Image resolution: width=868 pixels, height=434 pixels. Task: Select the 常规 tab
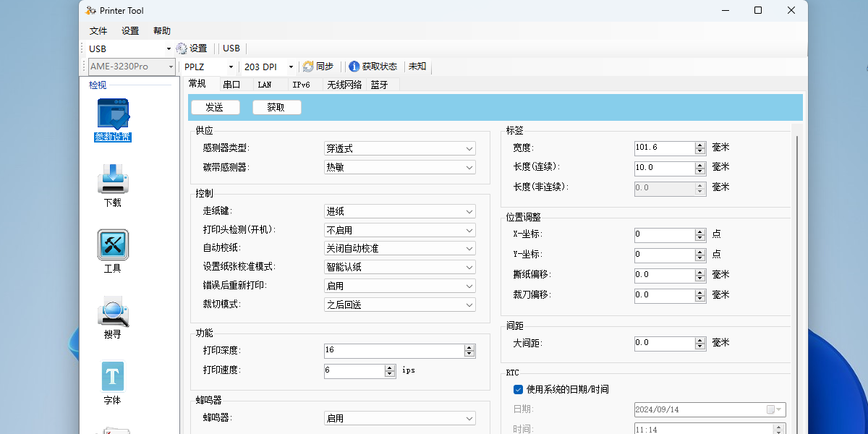click(197, 84)
